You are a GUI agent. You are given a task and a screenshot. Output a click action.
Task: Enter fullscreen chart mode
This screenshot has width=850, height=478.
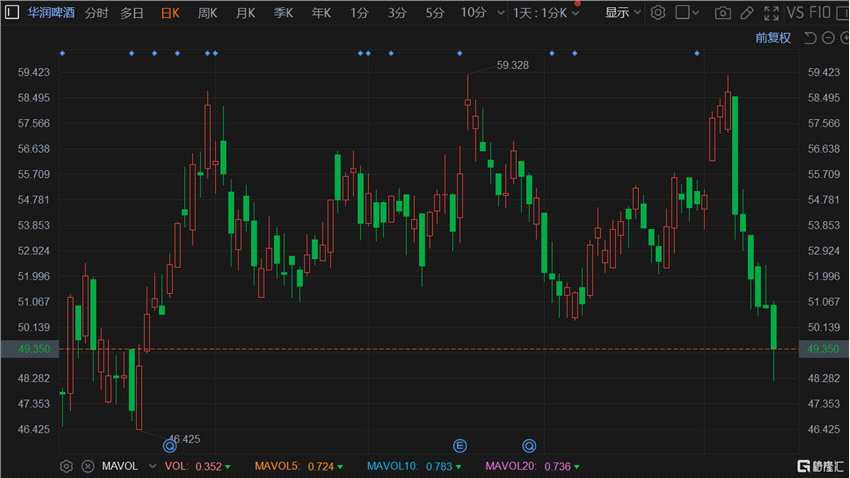click(771, 13)
